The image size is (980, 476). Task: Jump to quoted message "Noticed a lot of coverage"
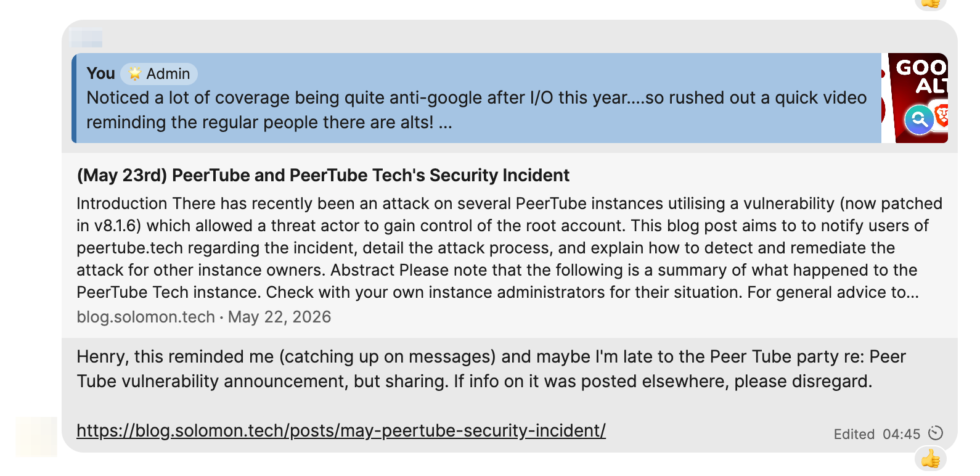coord(476,110)
